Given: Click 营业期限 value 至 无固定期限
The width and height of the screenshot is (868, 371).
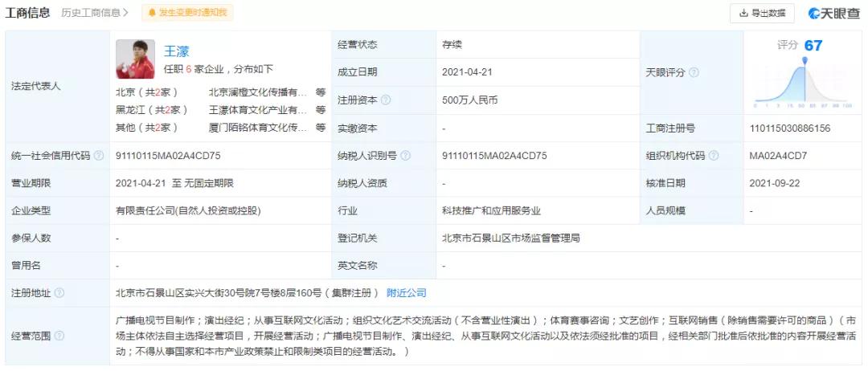Looking at the screenshot, I should click(x=174, y=183).
